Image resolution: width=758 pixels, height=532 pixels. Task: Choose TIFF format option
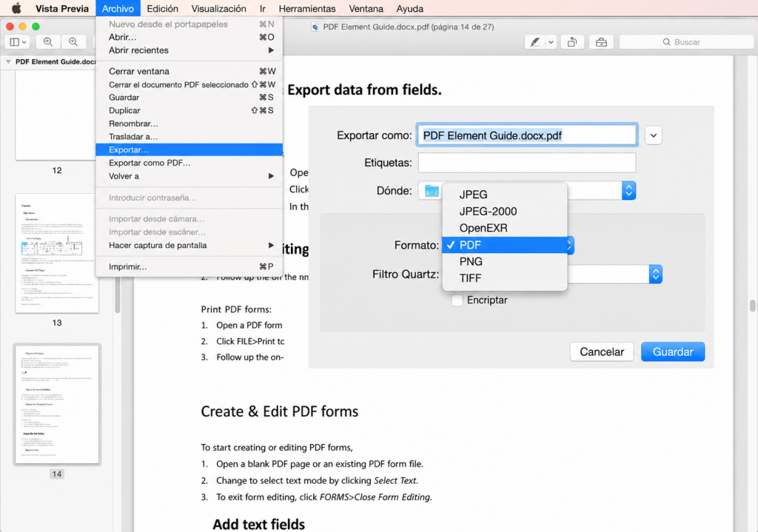point(504,278)
